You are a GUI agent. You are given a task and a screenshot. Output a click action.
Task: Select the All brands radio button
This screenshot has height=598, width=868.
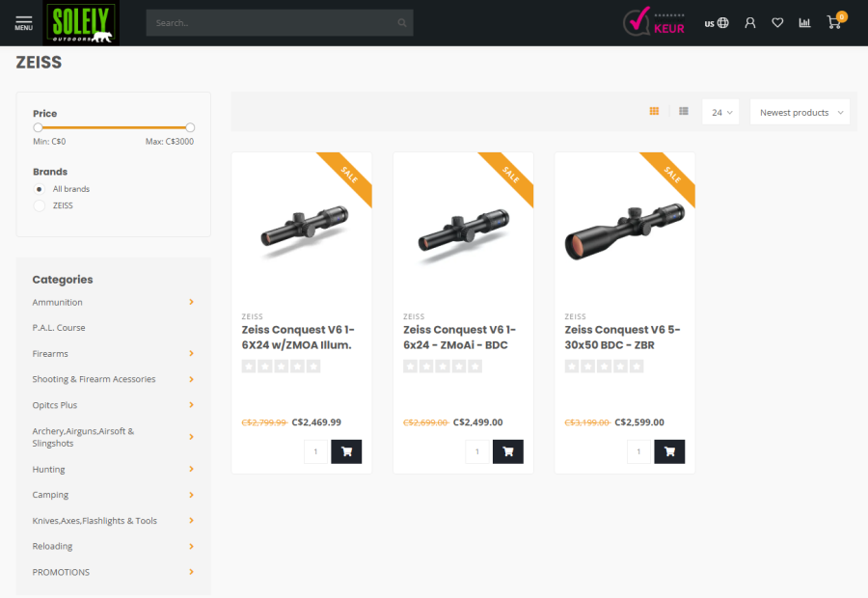point(39,189)
